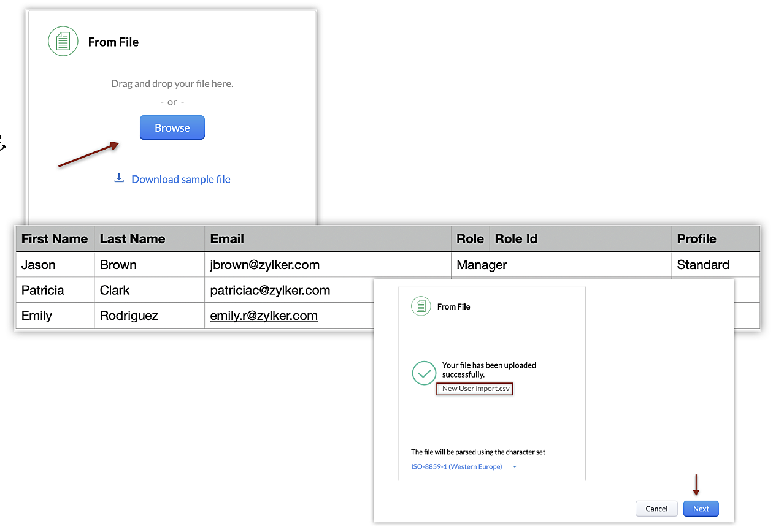Screen dimensions: 784x532
Task: Click the green checkmark success icon
Action: coord(424,373)
